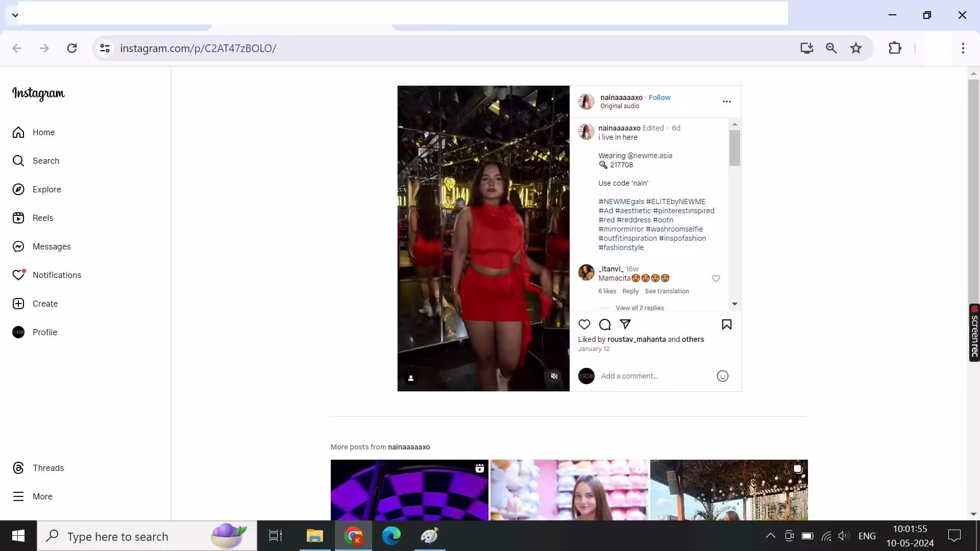Like the _itanvi_ comment heart
Screen dimensions: 980x551
click(x=716, y=279)
